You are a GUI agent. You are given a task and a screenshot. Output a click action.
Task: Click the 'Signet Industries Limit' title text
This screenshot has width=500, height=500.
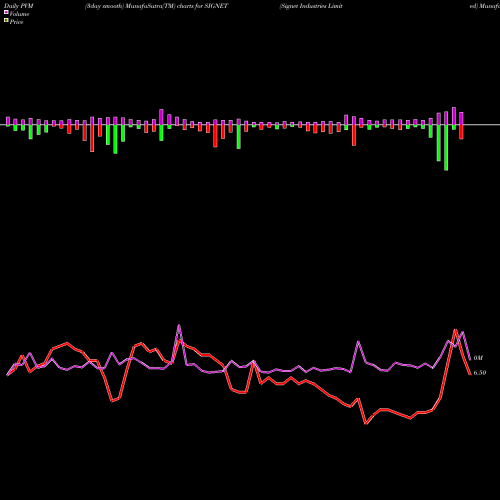(x=311, y=6)
